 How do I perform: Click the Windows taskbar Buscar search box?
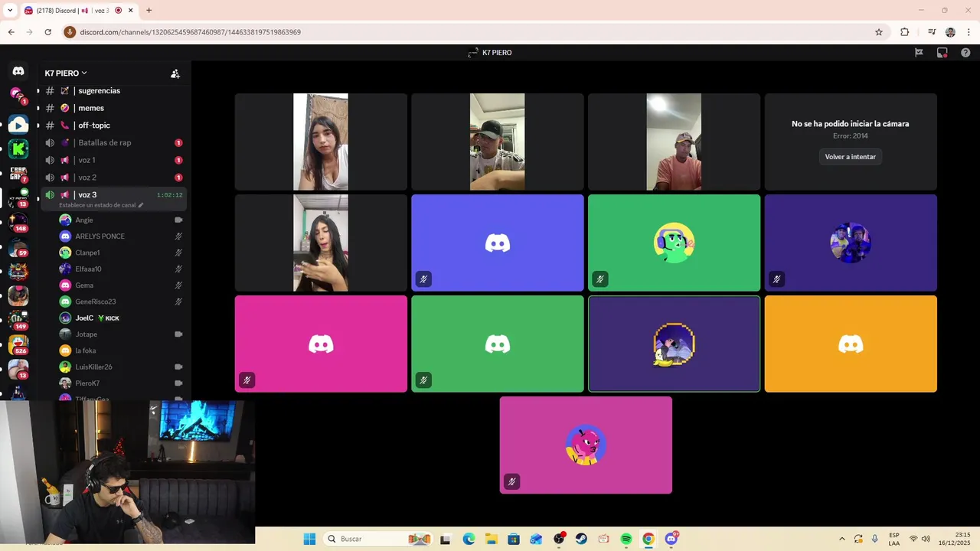click(377, 539)
